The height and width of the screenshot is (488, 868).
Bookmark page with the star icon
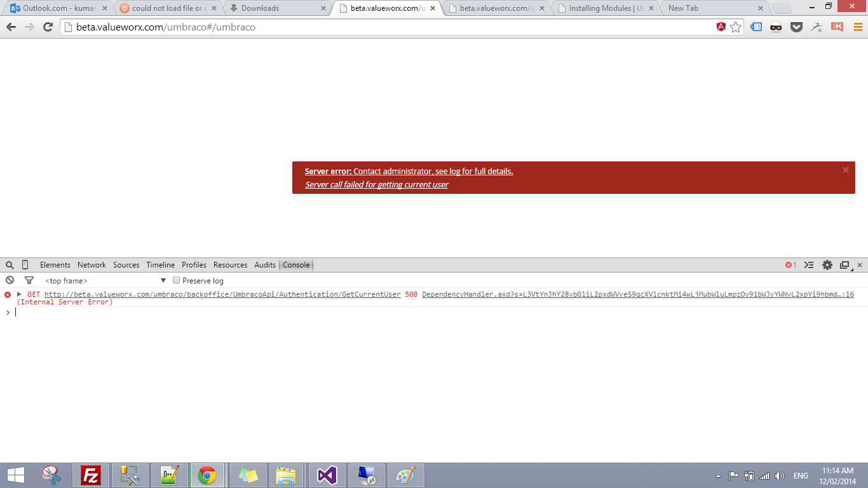[735, 27]
